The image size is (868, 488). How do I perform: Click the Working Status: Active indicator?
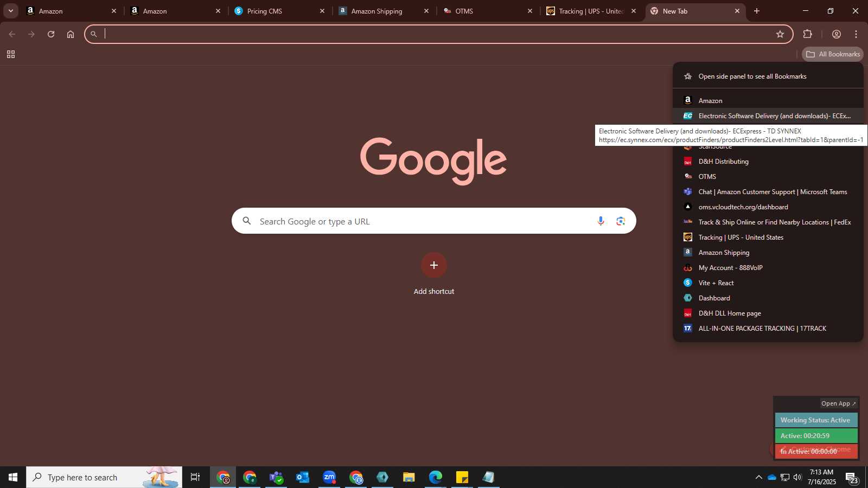coord(816,420)
